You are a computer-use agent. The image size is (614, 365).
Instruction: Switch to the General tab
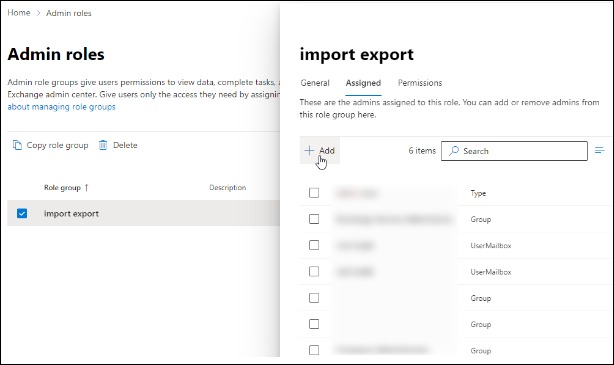tap(315, 83)
